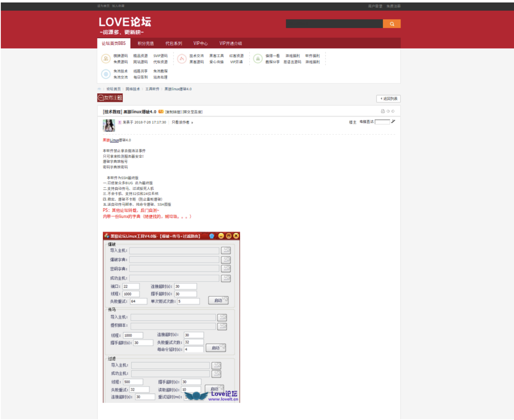Click the home icon in the breadcrumb
514x420 pixels.
click(x=99, y=89)
